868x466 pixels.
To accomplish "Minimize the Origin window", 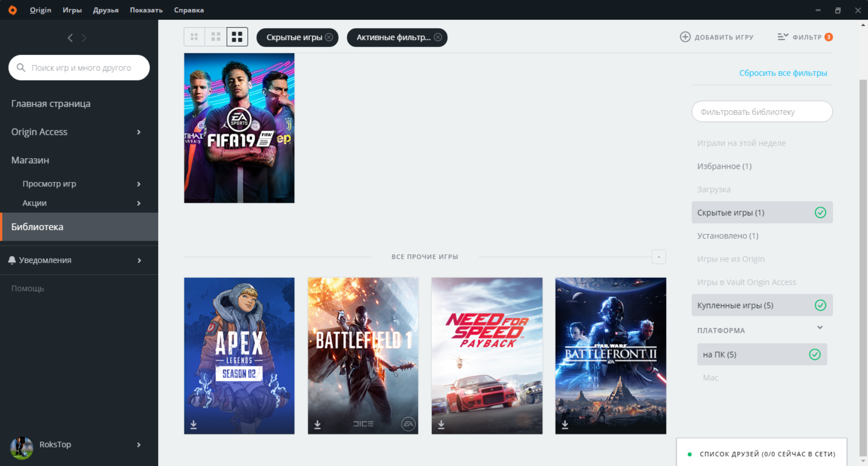I will coord(818,10).
